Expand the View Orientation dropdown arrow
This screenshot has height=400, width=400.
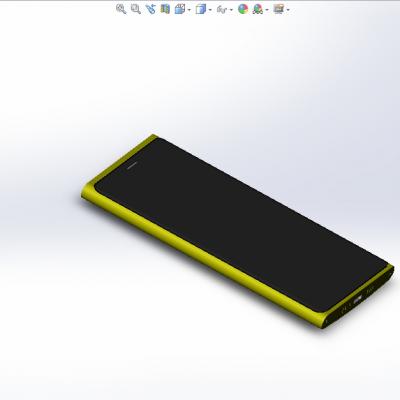click(x=189, y=10)
